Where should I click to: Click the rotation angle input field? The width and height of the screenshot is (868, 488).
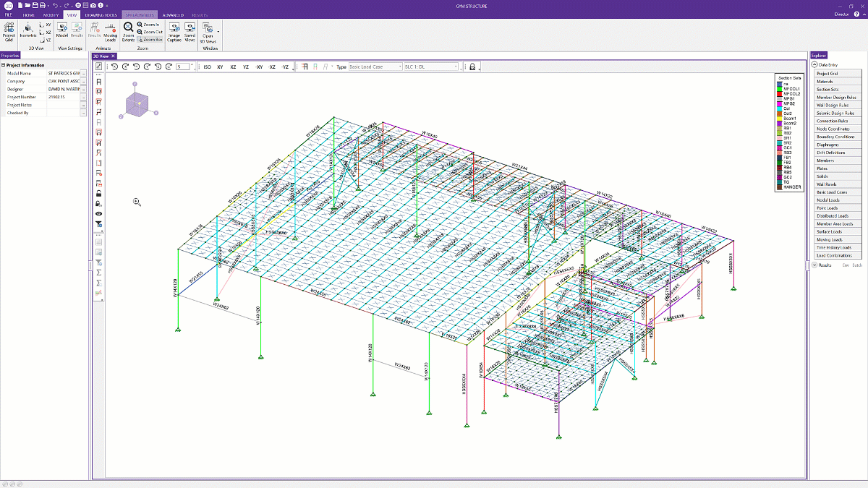click(x=182, y=67)
